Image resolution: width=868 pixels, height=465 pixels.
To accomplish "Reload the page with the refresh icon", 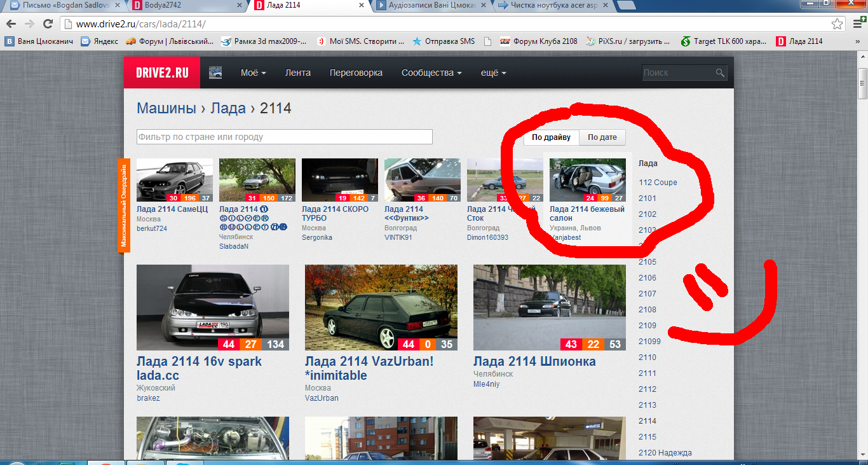I will 48,24.
